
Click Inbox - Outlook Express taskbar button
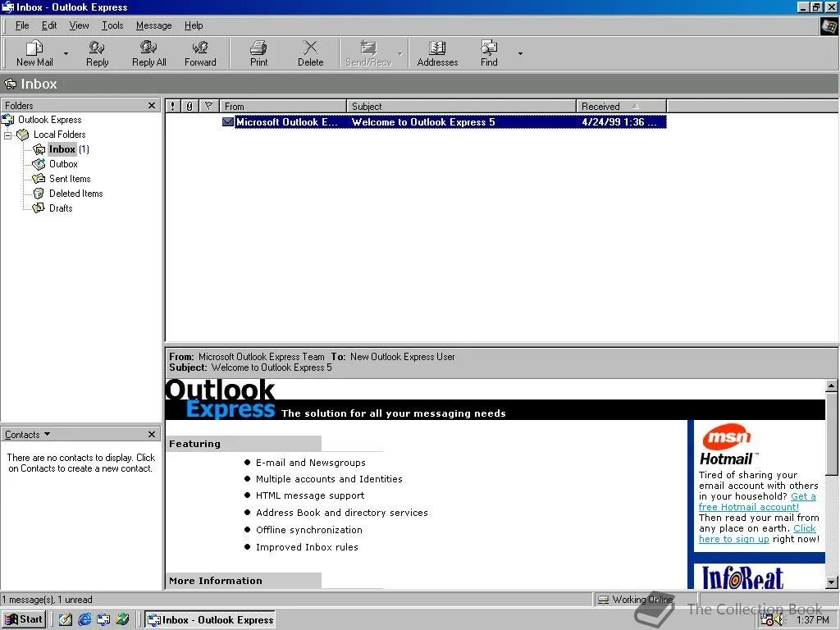coord(211,620)
